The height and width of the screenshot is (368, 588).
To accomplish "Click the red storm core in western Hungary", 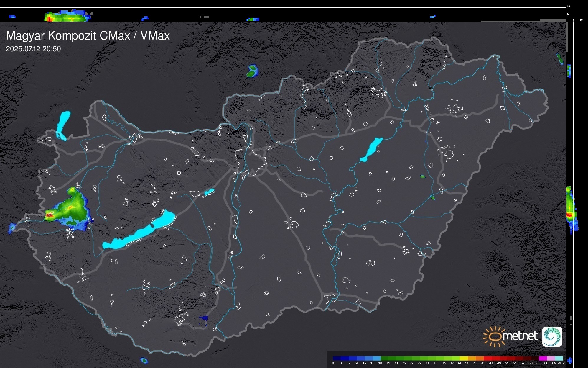I will 49,215.
